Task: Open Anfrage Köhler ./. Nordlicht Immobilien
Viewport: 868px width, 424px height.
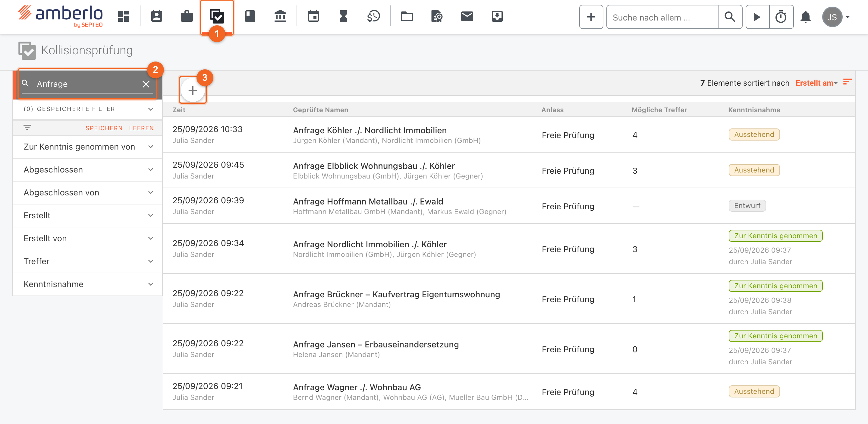Action: click(x=370, y=131)
